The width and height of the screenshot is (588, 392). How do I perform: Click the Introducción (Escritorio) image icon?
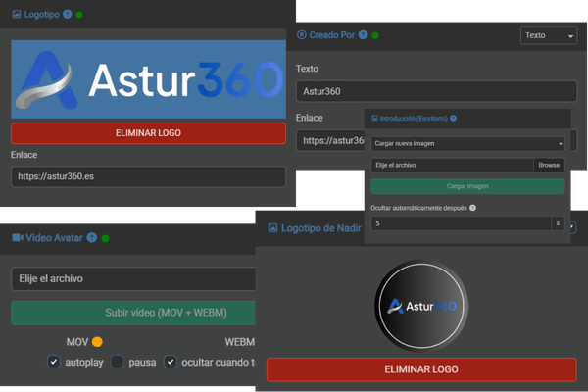[x=374, y=119]
